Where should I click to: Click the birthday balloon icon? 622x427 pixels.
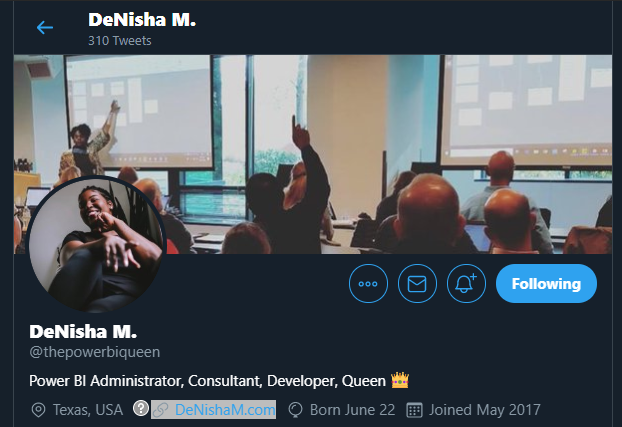296,410
